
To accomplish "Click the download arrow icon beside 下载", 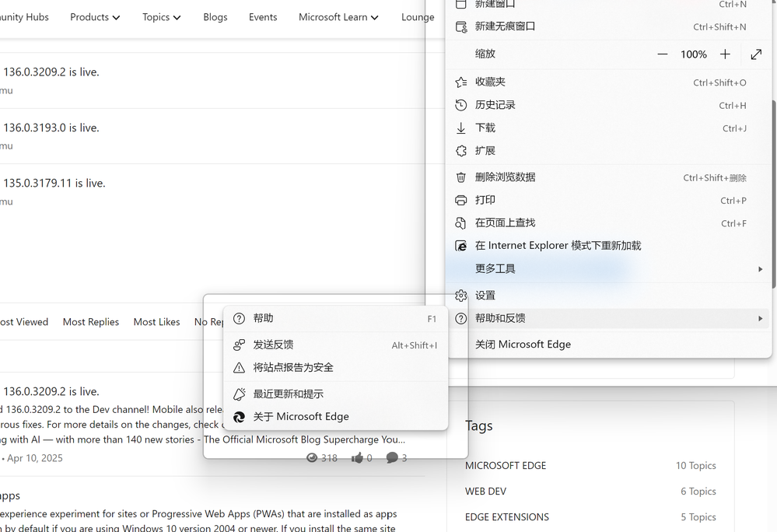I will 461,128.
